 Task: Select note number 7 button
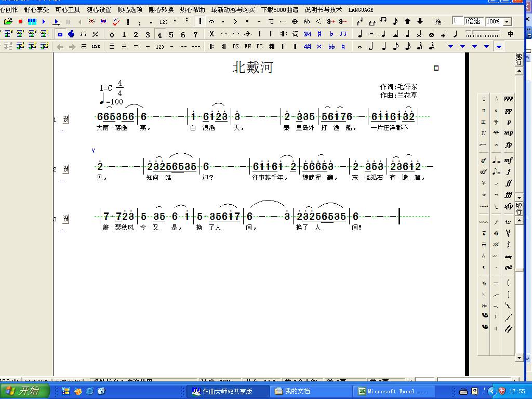pos(195,34)
